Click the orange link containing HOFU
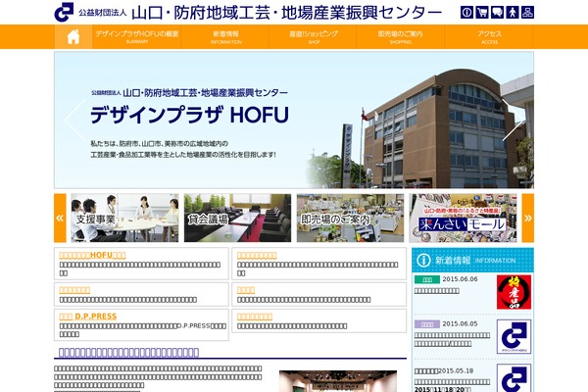588x392 pixels. point(92,255)
